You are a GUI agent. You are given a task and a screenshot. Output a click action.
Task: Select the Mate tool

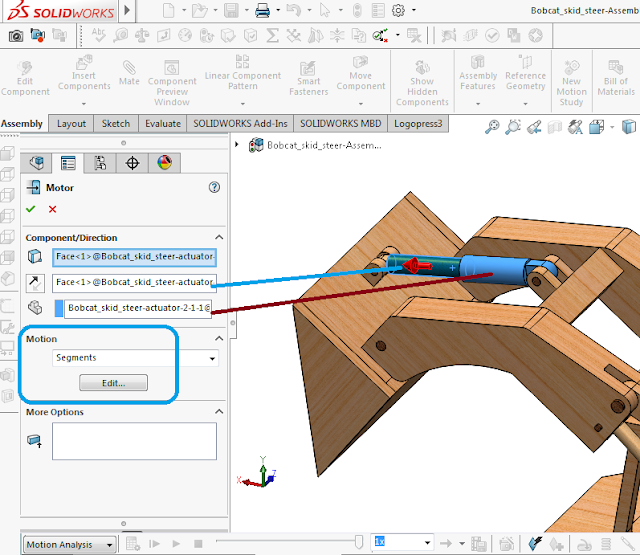click(129, 73)
